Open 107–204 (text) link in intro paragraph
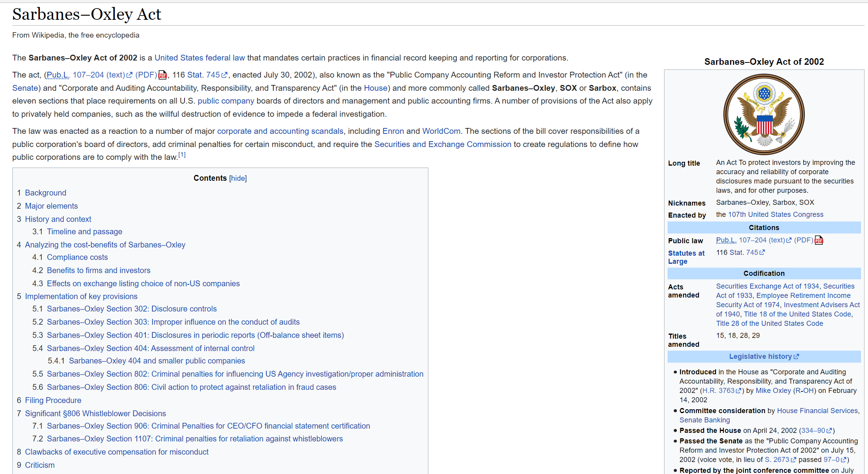The width and height of the screenshot is (868, 474). pos(102,75)
